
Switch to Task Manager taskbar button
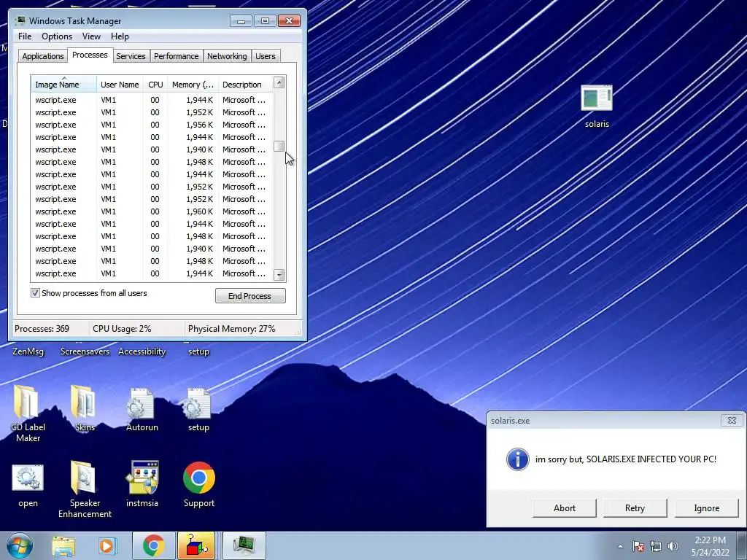pyautogui.click(x=244, y=545)
